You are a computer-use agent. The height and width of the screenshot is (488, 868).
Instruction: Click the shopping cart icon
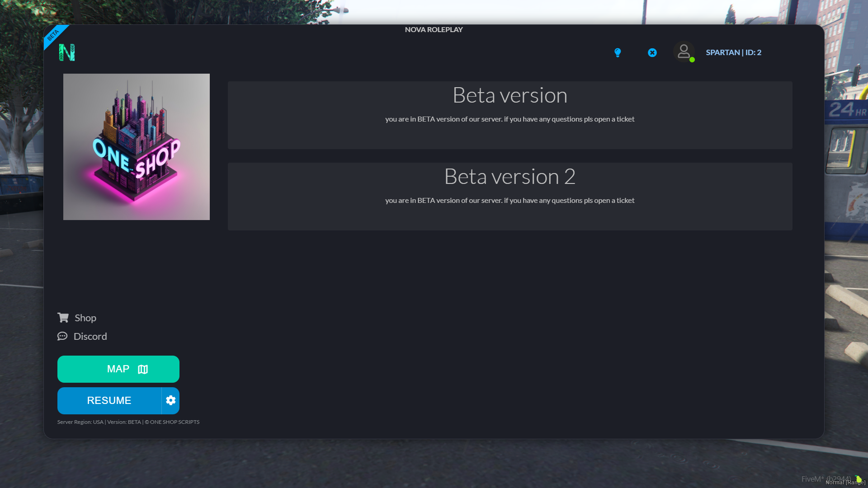click(63, 318)
